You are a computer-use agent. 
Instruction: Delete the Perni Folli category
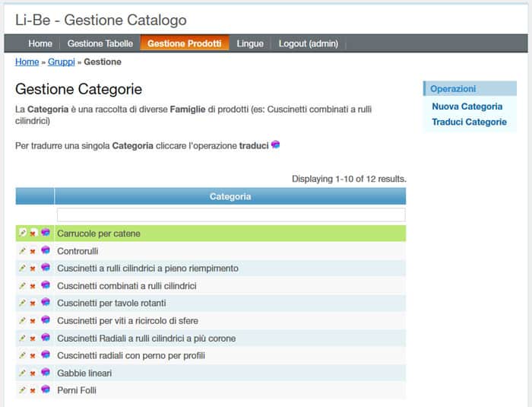tap(33, 390)
